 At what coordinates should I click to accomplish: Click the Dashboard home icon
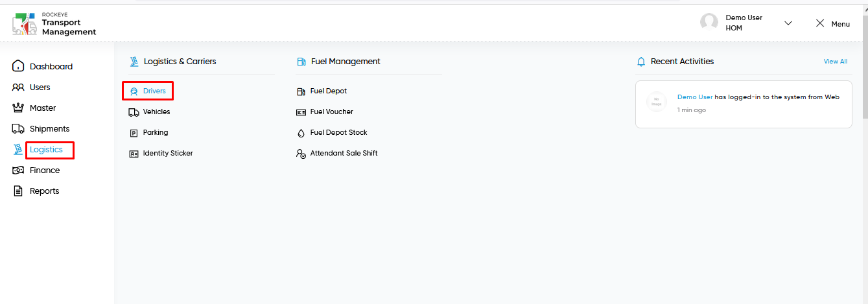pyautogui.click(x=18, y=66)
